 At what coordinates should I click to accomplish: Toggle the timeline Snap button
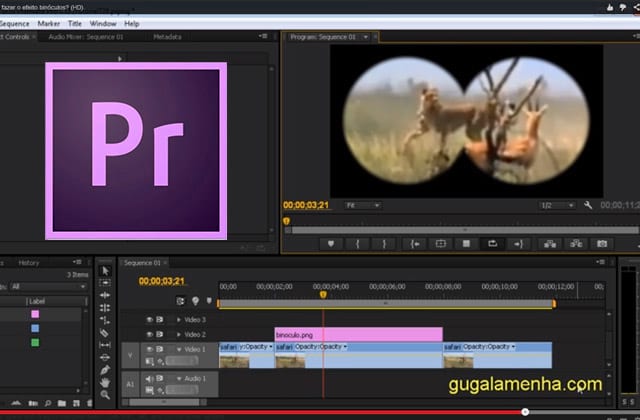coord(180,301)
